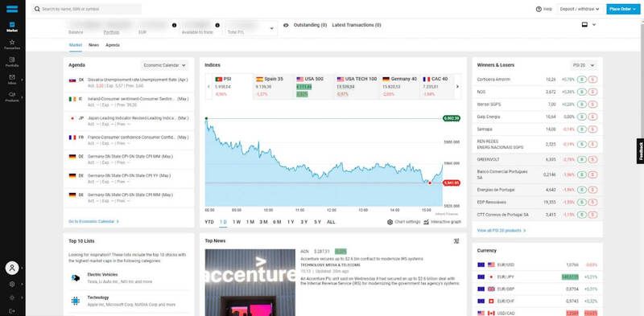Open the Place Order dropdown button
This screenshot has width=644, height=316.
[622, 9]
